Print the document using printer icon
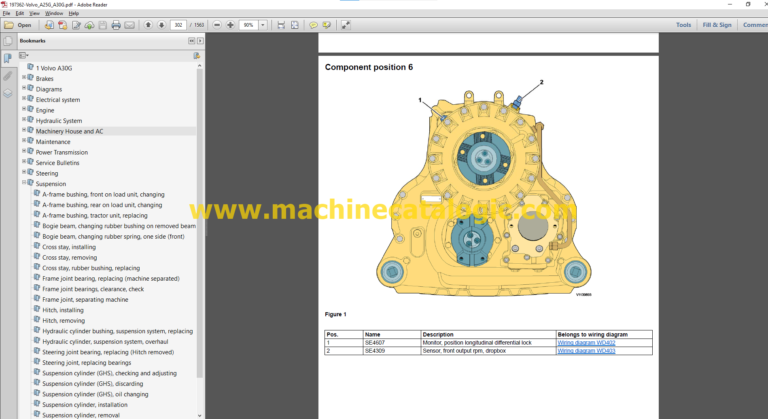 pos(116,25)
